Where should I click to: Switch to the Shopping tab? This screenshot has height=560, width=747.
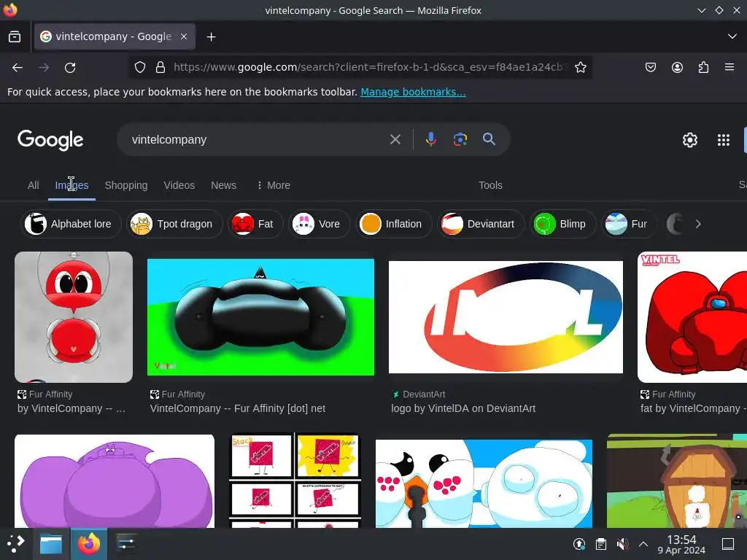click(x=126, y=185)
